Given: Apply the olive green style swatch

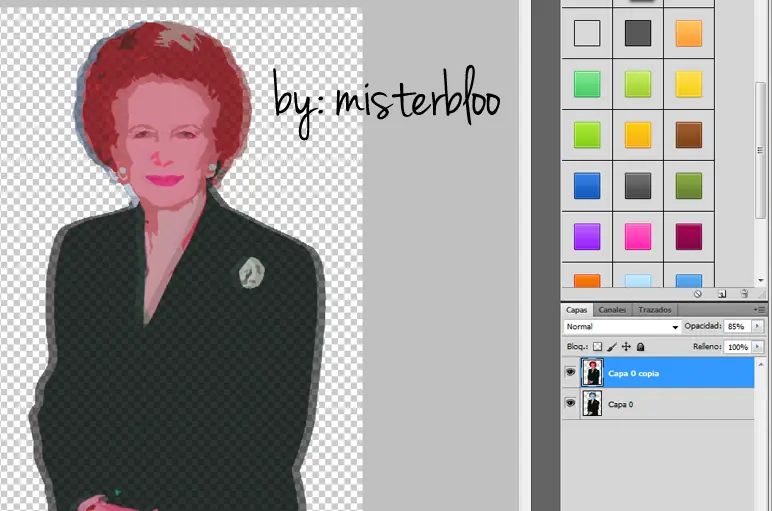Looking at the screenshot, I should (689, 186).
